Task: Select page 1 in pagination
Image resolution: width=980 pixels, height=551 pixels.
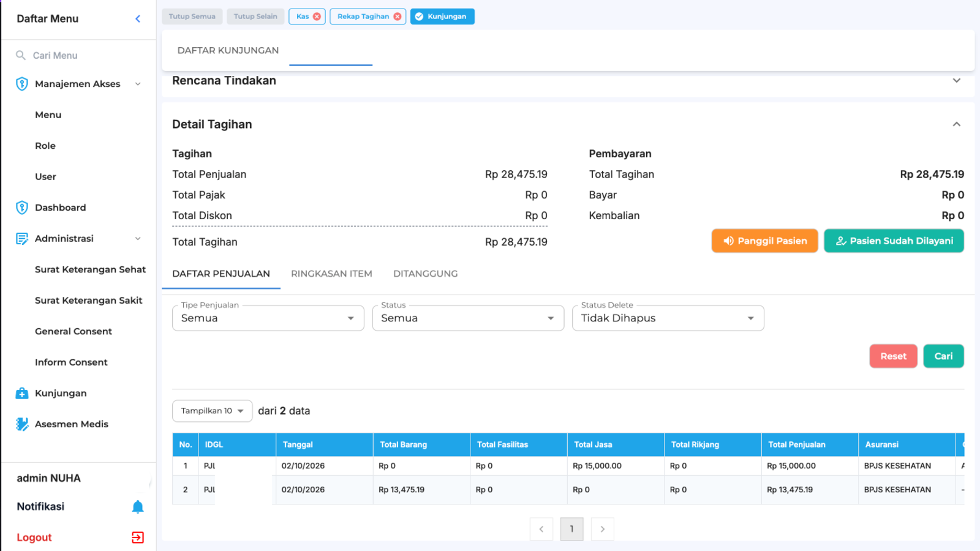Action: coord(572,529)
